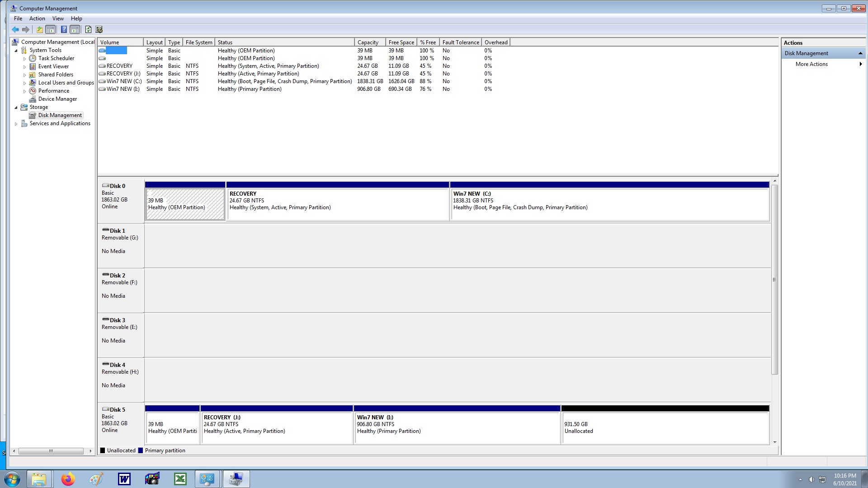Select the unallocated 931.50 GB region

click(x=665, y=427)
